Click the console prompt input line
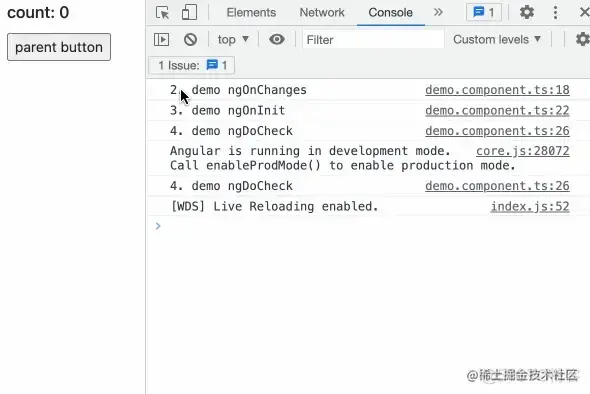Screen dimensions: 590x394 point(368,226)
